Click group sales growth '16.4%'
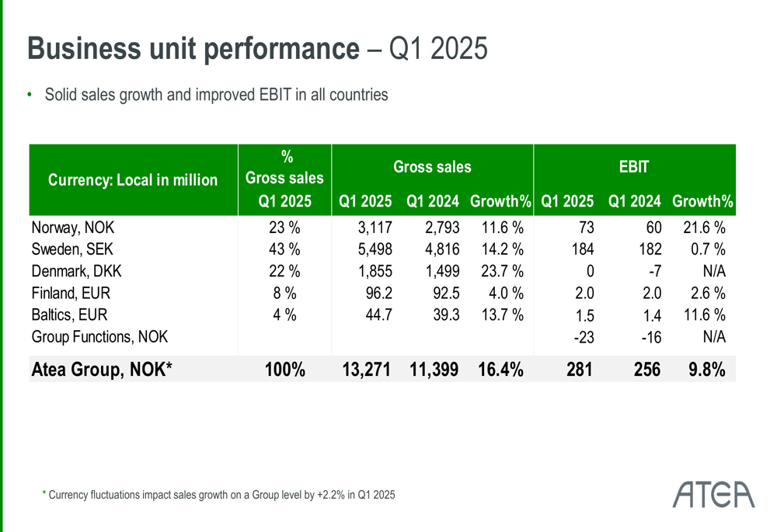This screenshot has height=532, width=777. click(500, 370)
